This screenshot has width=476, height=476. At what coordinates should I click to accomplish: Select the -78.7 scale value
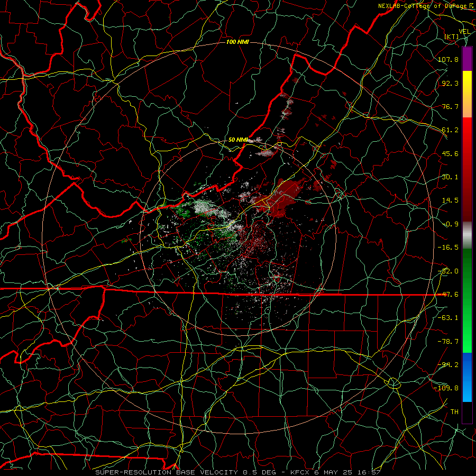[x=448, y=342]
